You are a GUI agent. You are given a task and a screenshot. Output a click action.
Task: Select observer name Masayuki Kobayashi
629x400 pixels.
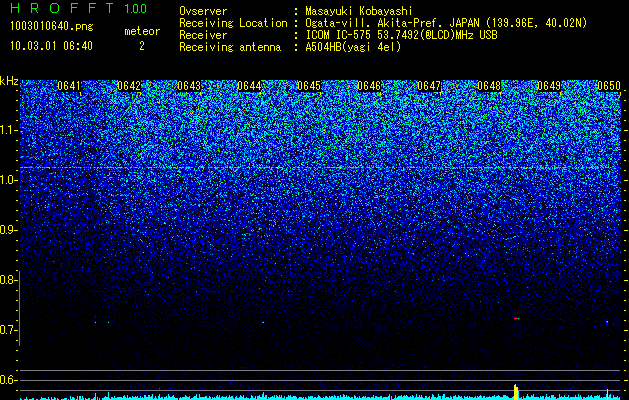pyautogui.click(x=359, y=11)
